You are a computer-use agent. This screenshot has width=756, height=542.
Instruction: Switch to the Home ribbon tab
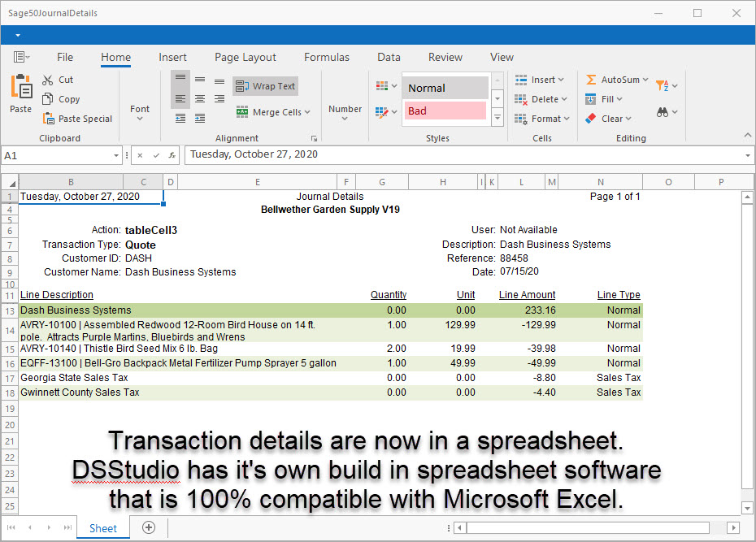[115, 58]
